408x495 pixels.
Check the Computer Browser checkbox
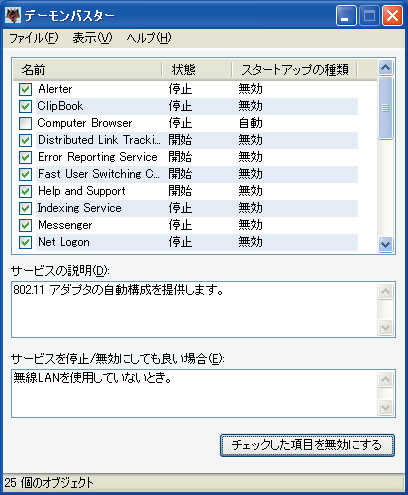[25, 123]
